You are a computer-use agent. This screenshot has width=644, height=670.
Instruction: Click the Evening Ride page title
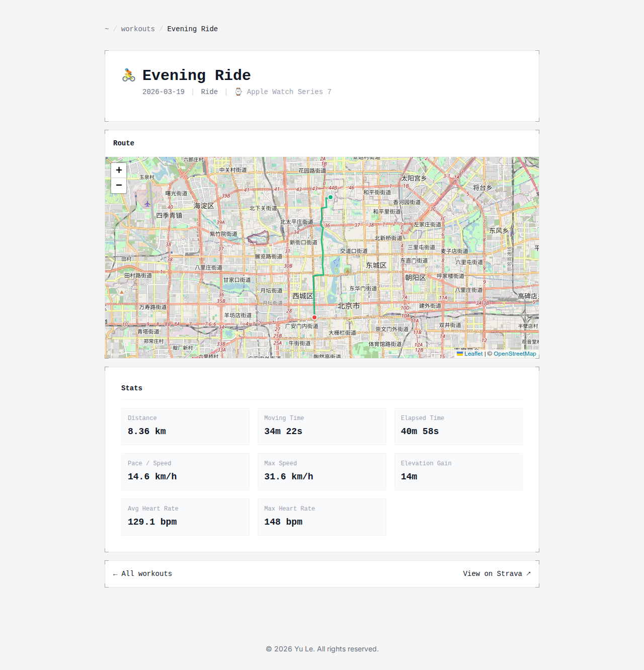196,75
